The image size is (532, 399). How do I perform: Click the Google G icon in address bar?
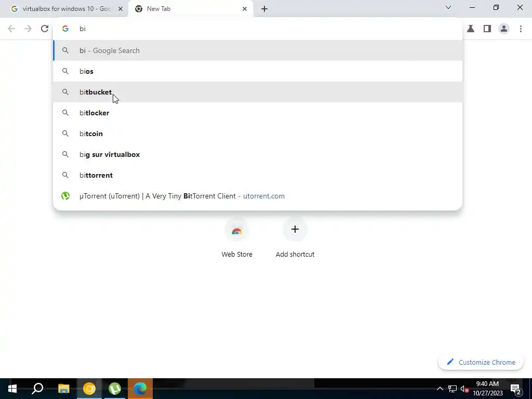pos(65,29)
